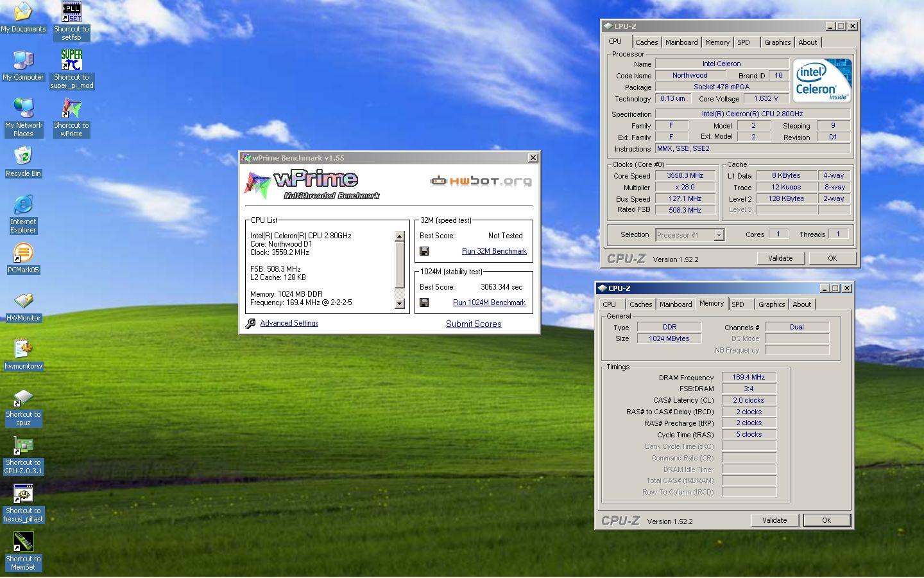The height and width of the screenshot is (578, 924).
Task: Click the Rated FSB 508.3 MHz value
Action: pos(685,210)
